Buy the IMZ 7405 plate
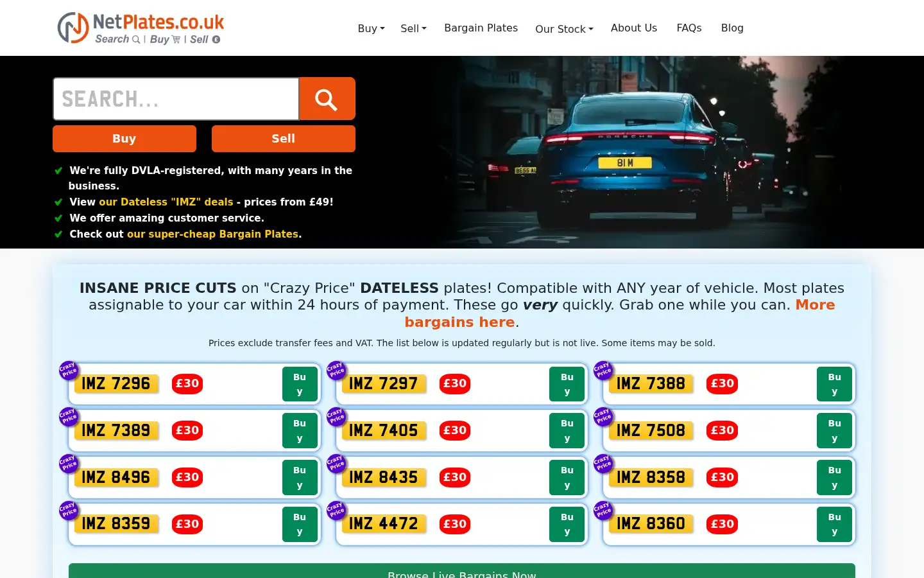The height and width of the screenshot is (578, 924). (x=567, y=430)
